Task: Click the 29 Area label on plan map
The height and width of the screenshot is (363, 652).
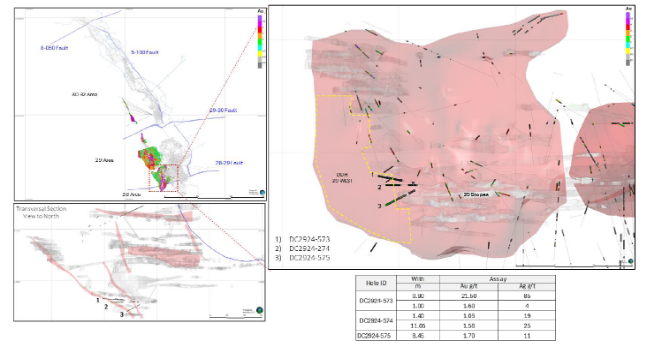Action: click(104, 160)
